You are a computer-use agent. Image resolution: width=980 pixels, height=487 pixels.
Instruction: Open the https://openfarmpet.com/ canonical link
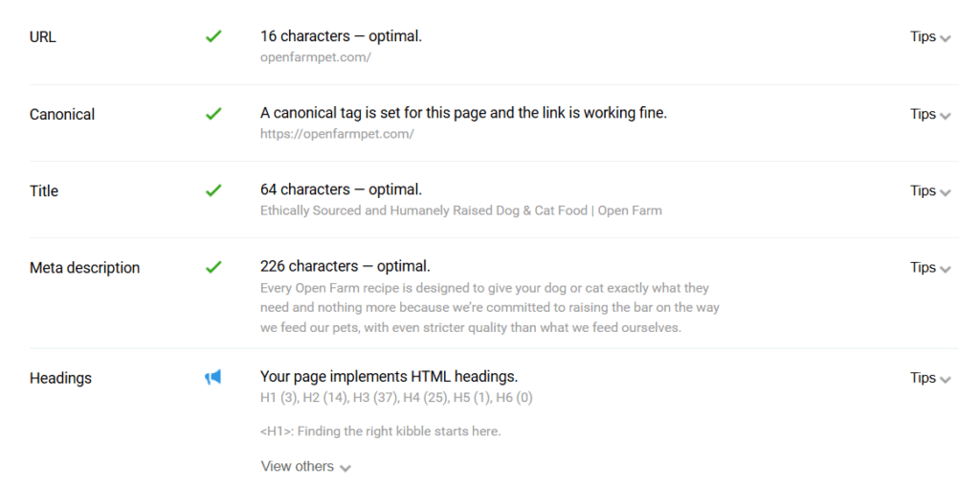click(x=337, y=134)
